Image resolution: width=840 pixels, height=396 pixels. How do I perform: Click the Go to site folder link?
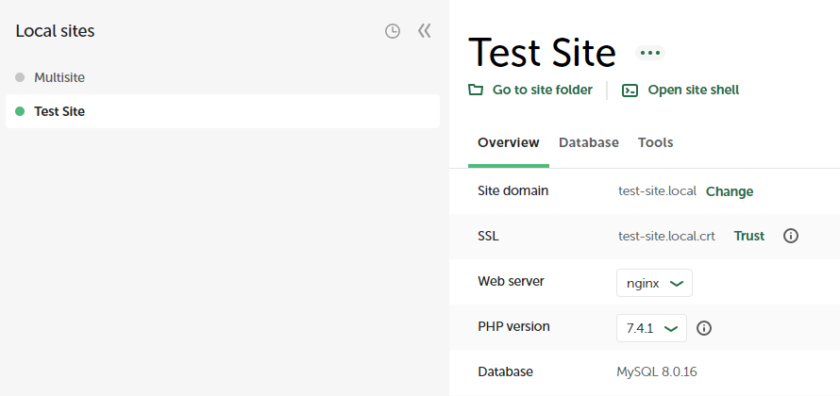[x=542, y=90]
